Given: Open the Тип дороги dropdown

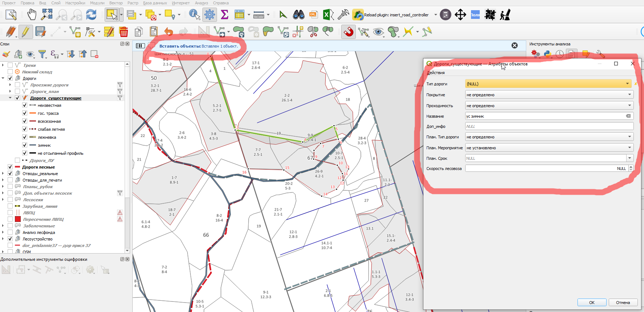Looking at the screenshot, I should 549,84.
